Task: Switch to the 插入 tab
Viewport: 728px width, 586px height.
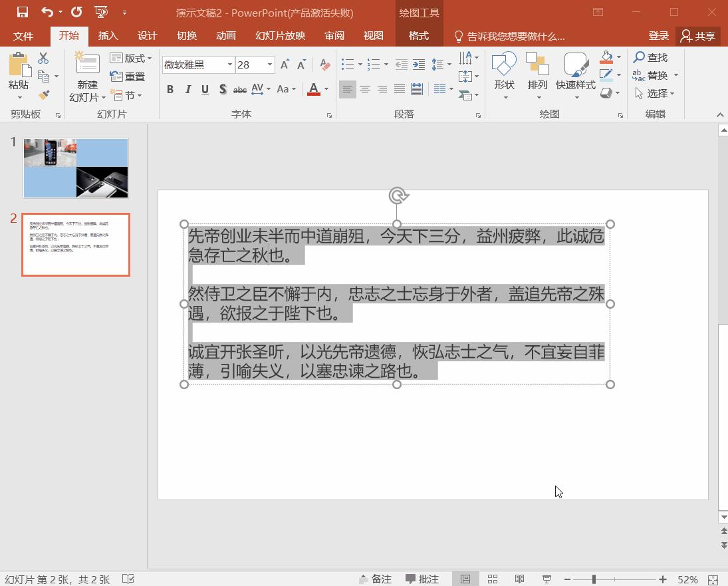Action: point(108,36)
